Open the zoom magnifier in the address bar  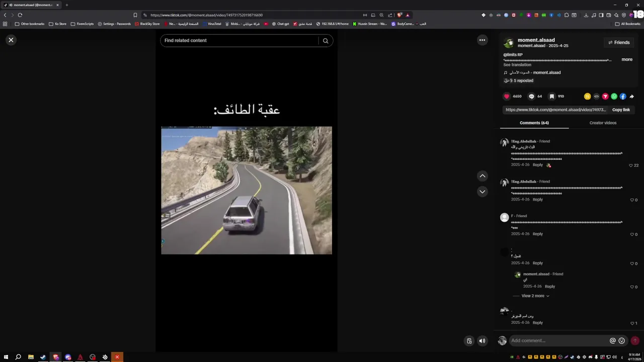[381, 15]
